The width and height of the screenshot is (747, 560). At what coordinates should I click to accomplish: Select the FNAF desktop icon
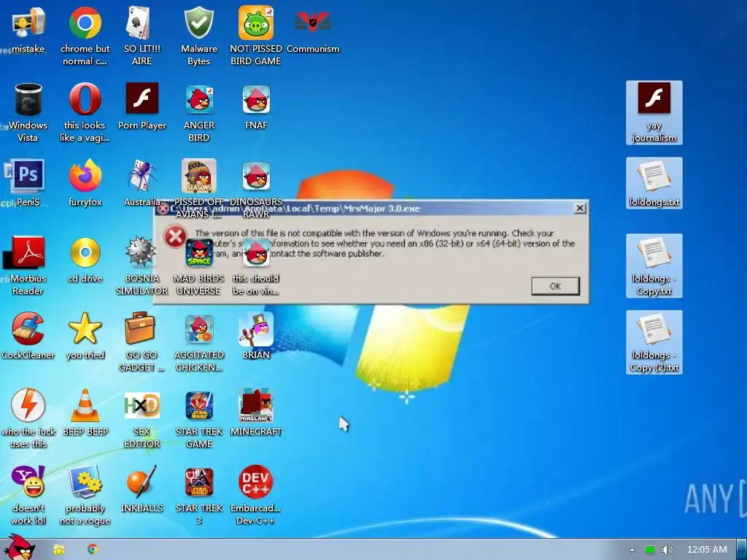(256, 106)
